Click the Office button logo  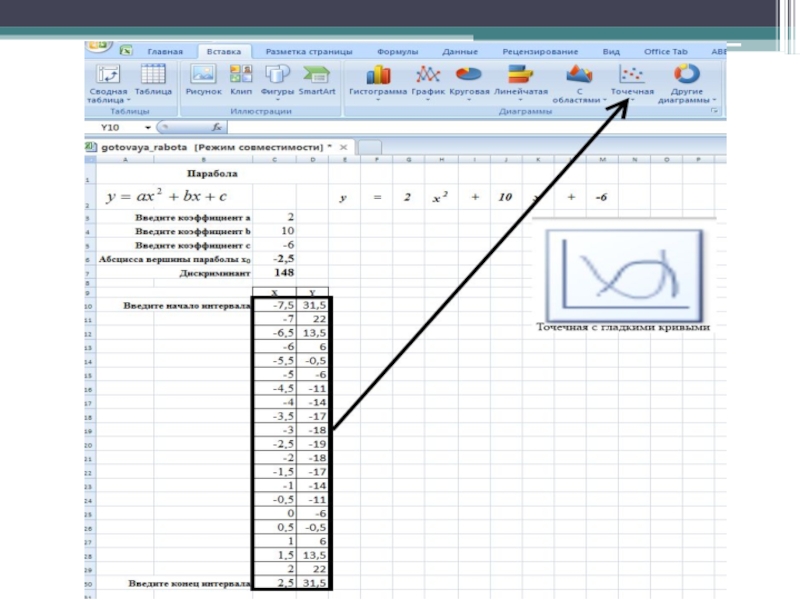click(98, 47)
